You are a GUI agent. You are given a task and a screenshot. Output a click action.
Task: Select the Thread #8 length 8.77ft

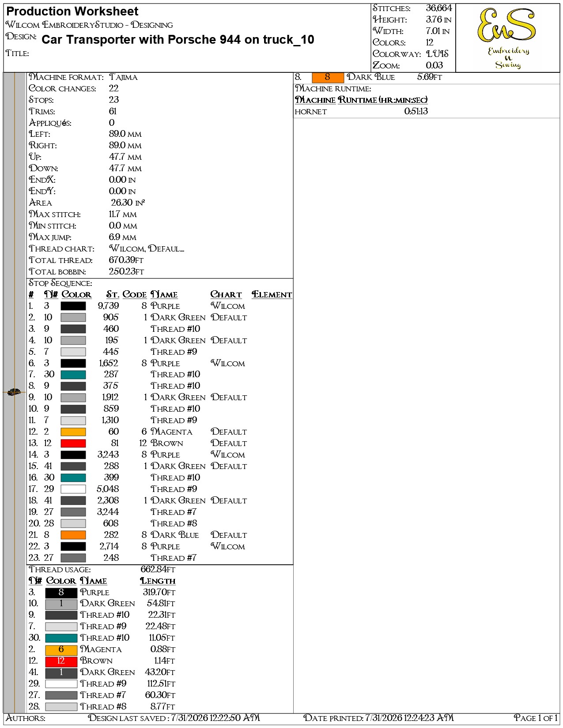click(x=163, y=707)
